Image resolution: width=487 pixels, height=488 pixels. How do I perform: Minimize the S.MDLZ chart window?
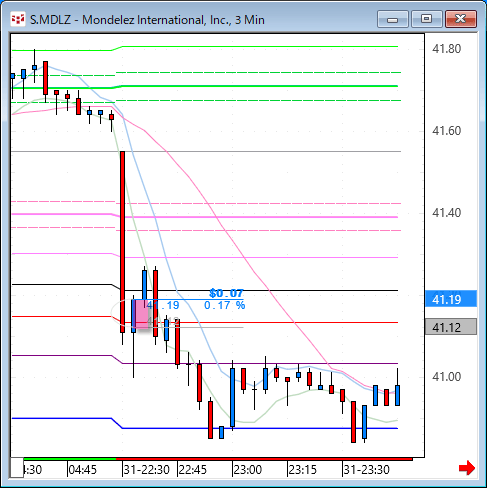[393, 19]
